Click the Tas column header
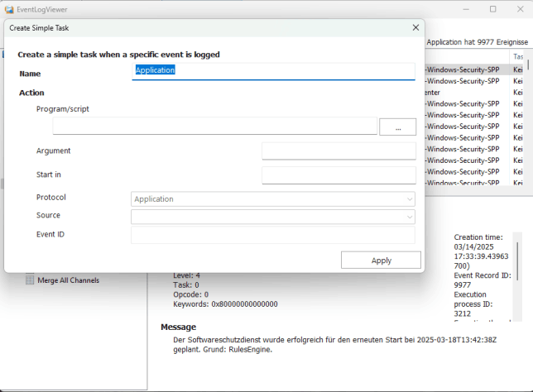Image resolution: width=533 pixels, height=392 pixels. pyautogui.click(x=518, y=56)
